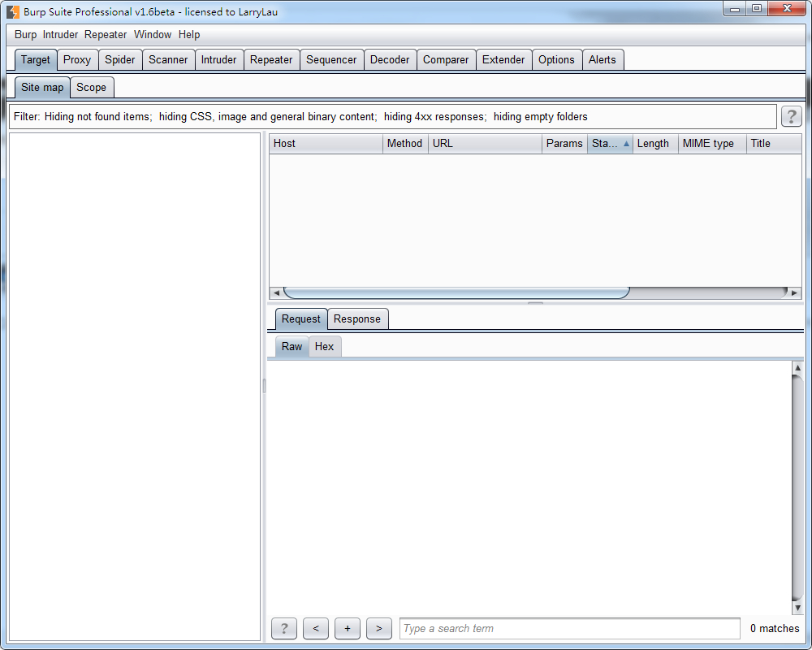Click the table's right scroll arrow
The height and width of the screenshot is (650, 812).
(794, 292)
